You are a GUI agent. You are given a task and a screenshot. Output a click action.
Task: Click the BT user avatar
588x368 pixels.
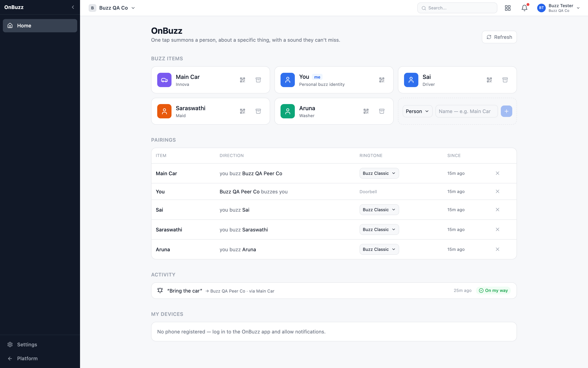[x=541, y=8]
